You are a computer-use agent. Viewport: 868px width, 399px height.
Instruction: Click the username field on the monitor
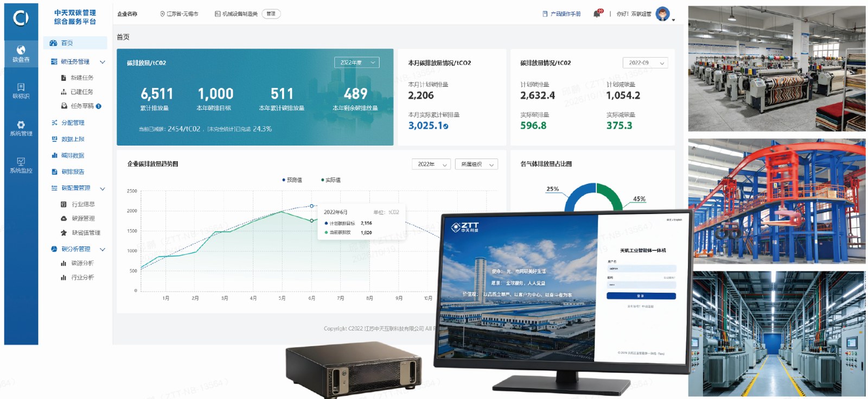[x=641, y=268]
